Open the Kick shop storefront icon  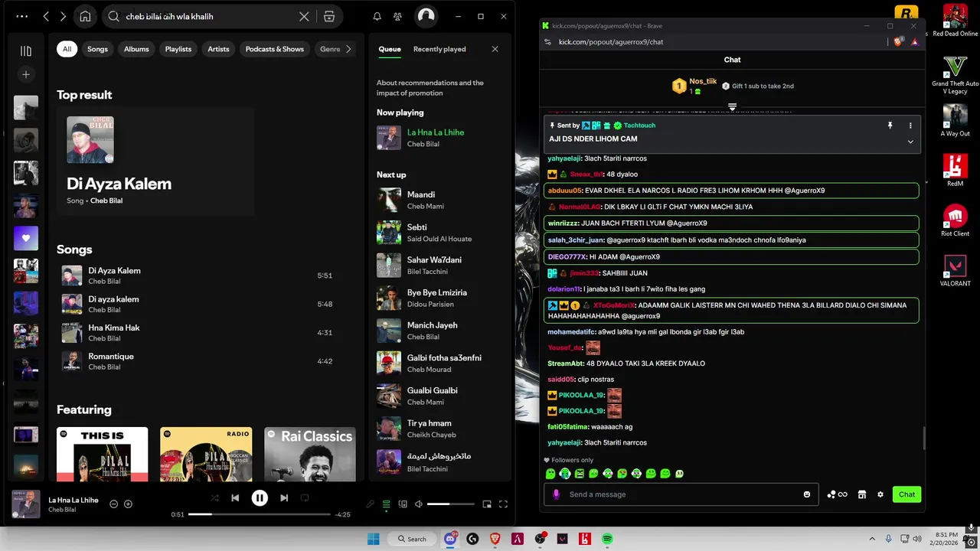tap(861, 494)
